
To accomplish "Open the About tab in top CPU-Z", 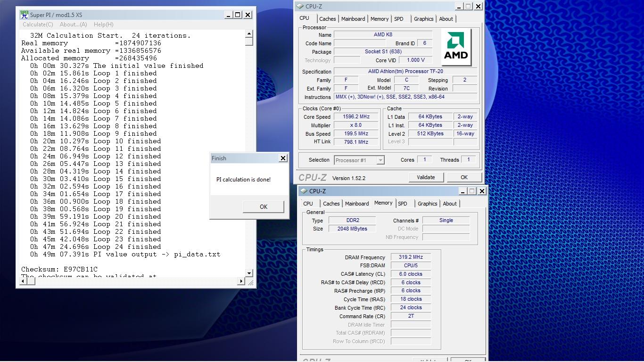I will click(446, 19).
